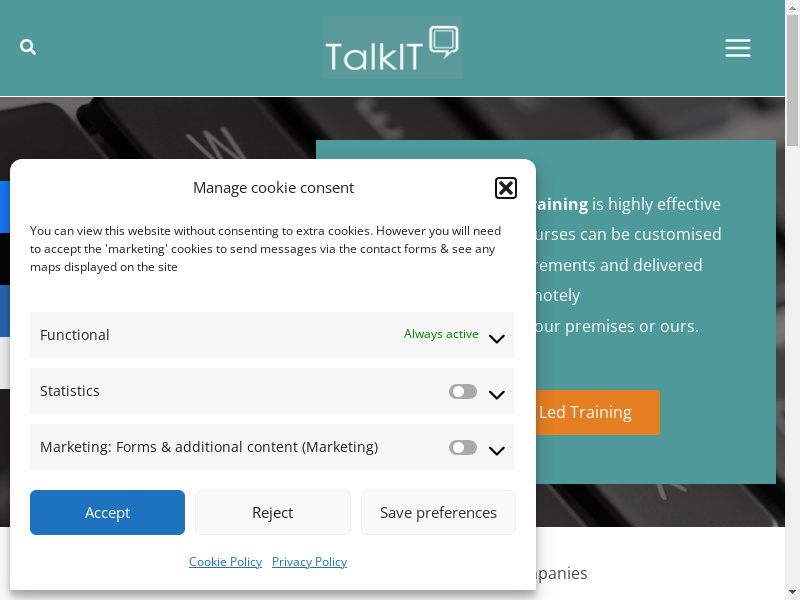Click the TalkIT logo
Image resolution: width=800 pixels, height=600 pixels.
(392, 47)
